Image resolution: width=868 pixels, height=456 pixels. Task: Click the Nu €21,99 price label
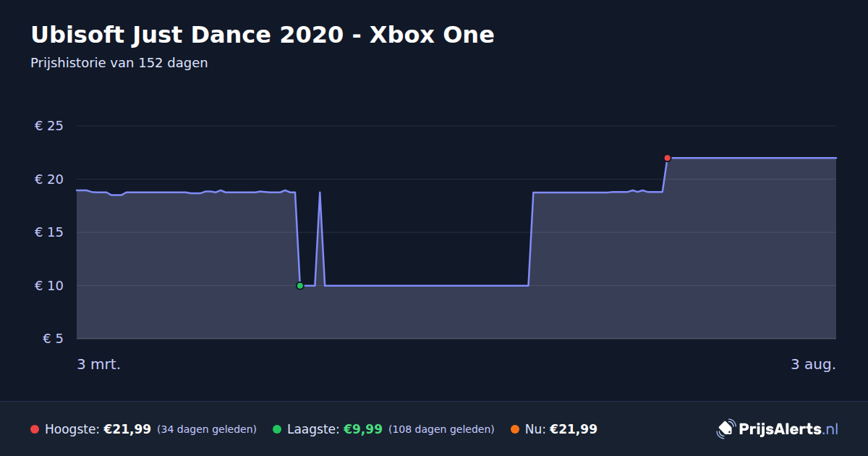(561, 429)
